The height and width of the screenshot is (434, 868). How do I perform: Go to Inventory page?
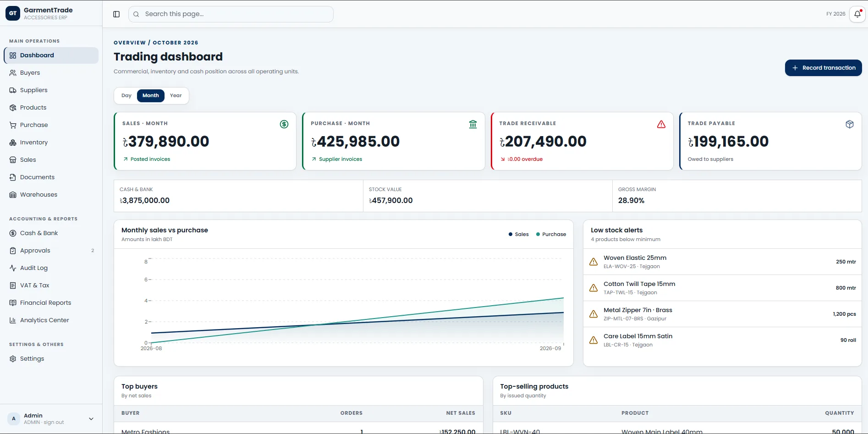(x=51, y=143)
